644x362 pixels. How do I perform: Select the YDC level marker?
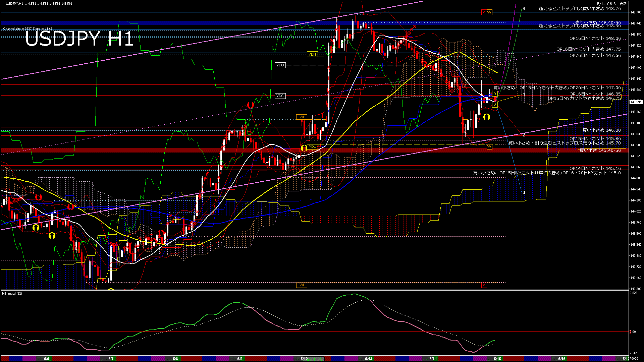(x=280, y=96)
